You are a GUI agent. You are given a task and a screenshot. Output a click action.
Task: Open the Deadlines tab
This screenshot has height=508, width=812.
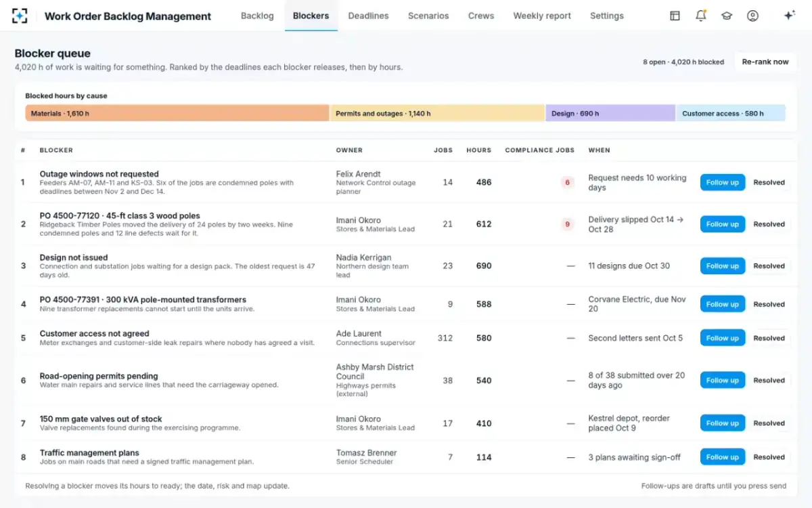tap(368, 16)
